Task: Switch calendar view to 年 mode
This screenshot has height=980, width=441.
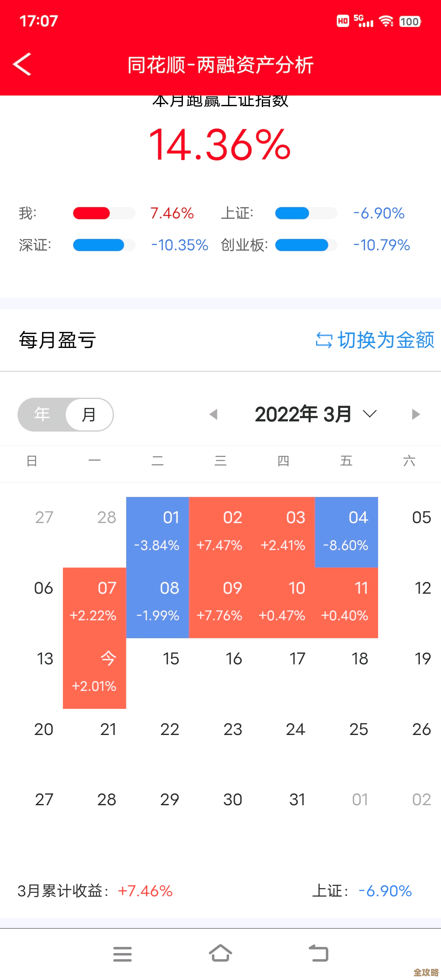Action: tap(42, 414)
